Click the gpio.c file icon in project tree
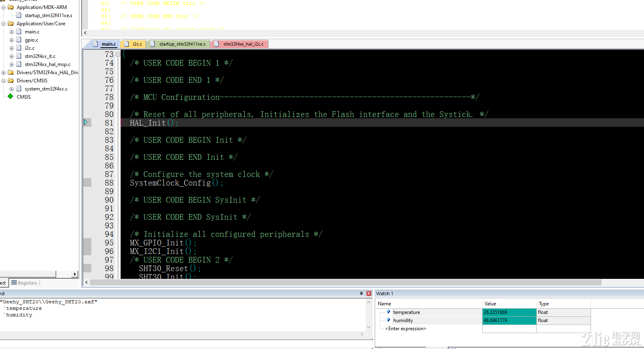644x349 pixels. pyautogui.click(x=19, y=40)
